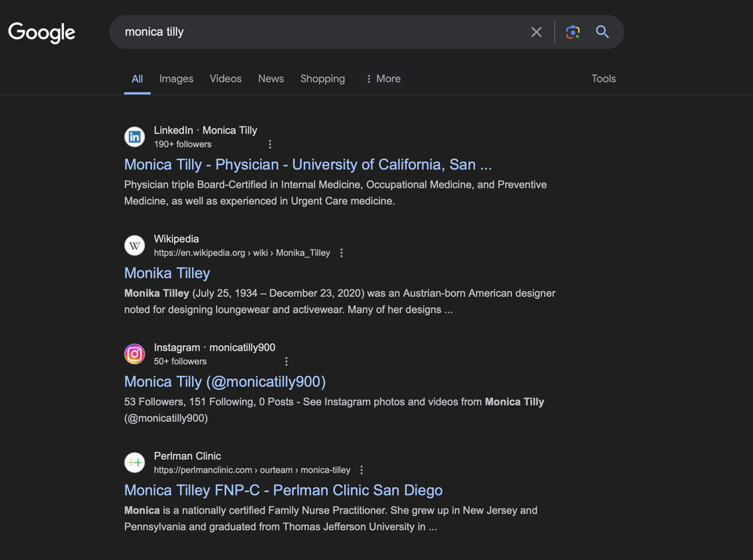This screenshot has height=560, width=753.
Task: Expand the More search filters menu
Action: click(x=382, y=78)
